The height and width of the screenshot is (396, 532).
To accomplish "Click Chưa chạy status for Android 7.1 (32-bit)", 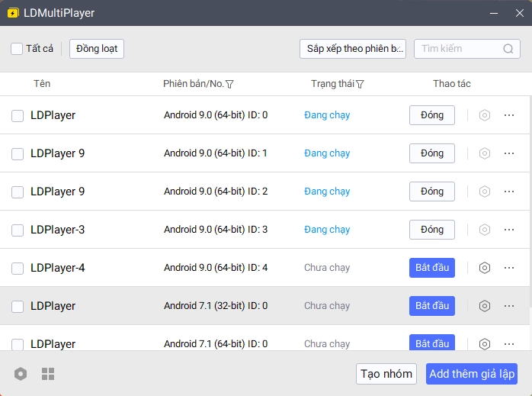I will [x=327, y=306].
